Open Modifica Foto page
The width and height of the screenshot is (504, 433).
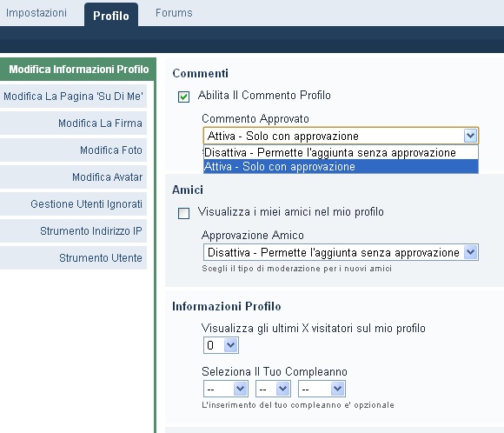73,150
